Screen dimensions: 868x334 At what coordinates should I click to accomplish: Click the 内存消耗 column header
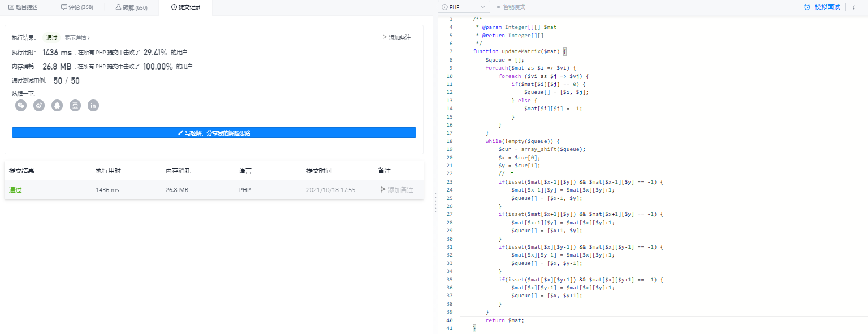(178, 171)
